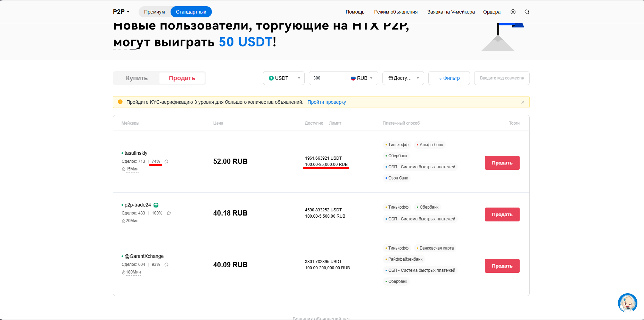Open Заявка на V-мейкера link
Image resolution: width=644 pixels, height=320 pixels.
(451, 12)
